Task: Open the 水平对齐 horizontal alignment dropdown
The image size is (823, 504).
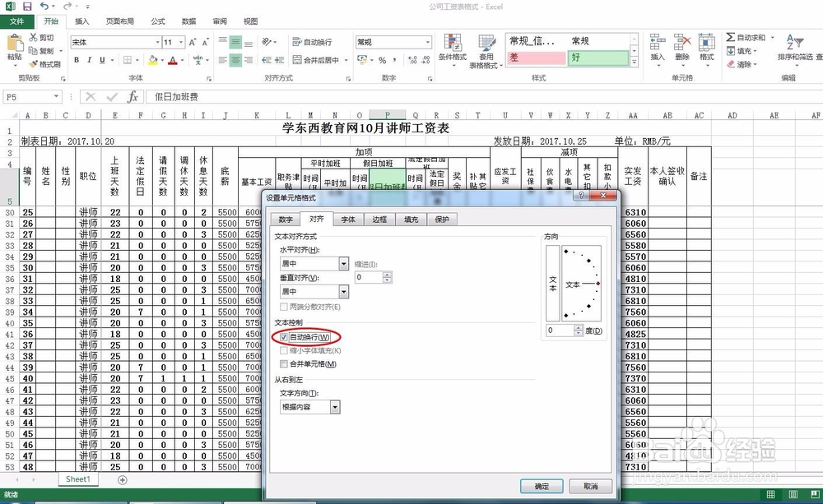Action: [343, 264]
